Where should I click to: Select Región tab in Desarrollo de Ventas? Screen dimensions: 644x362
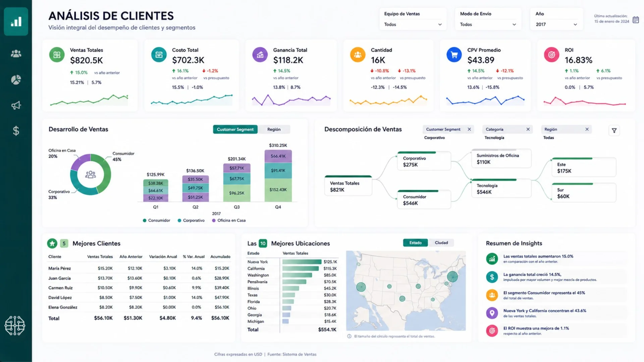point(274,129)
